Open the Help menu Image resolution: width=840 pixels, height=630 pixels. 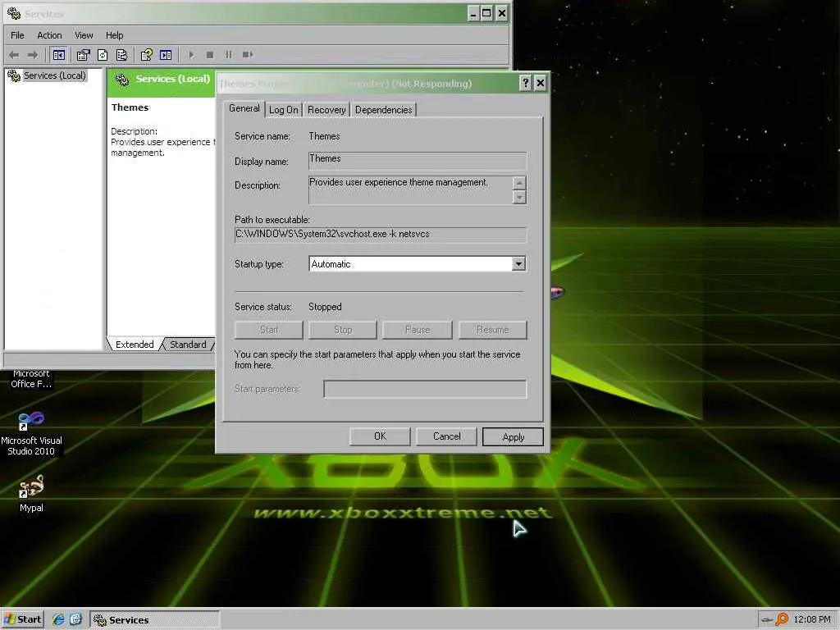point(114,35)
